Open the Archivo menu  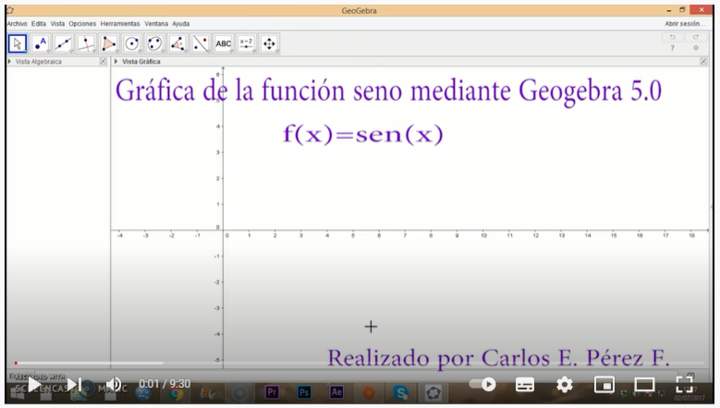pyautogui.click(x=17, y=23)
